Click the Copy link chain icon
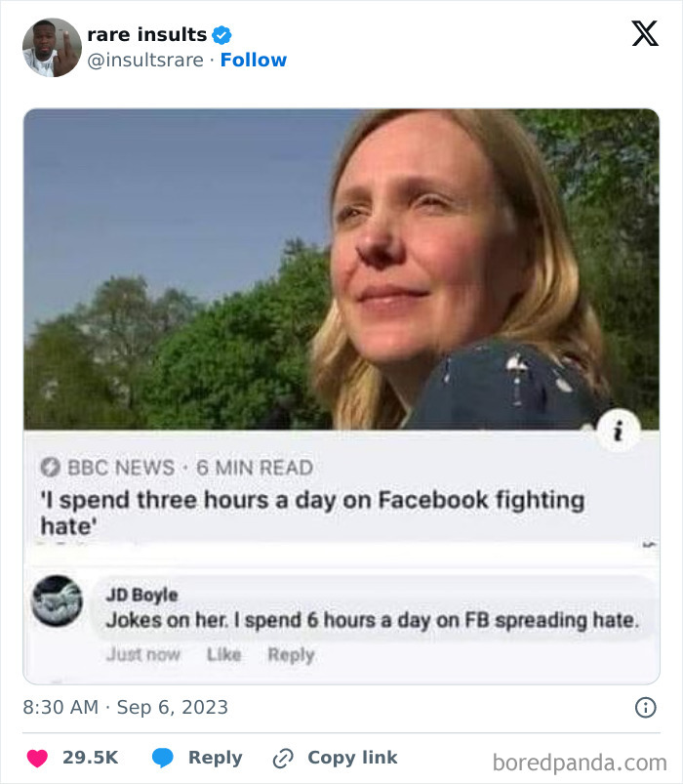The height and width of the screenshot is (784, 683). pos(283,758)
